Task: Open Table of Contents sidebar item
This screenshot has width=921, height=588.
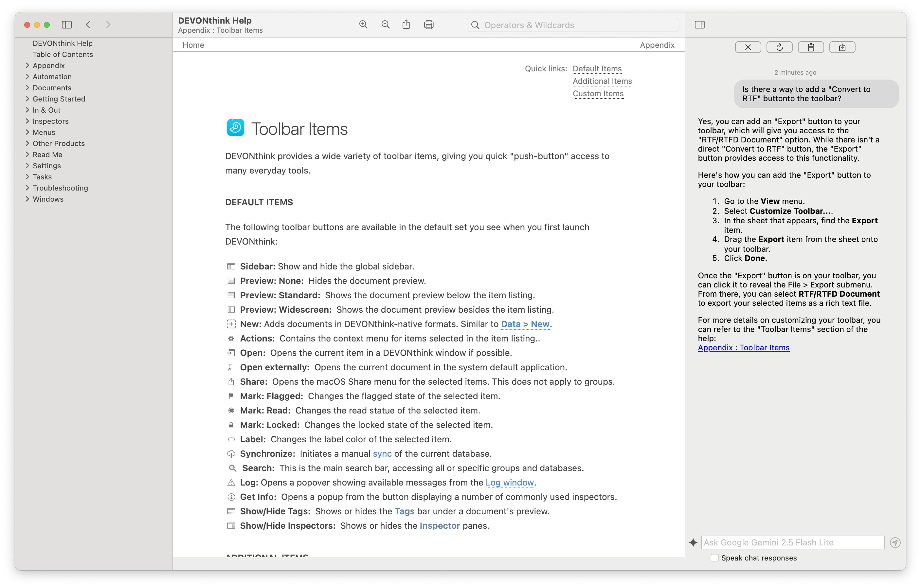Action: click(x=63, y=54)
